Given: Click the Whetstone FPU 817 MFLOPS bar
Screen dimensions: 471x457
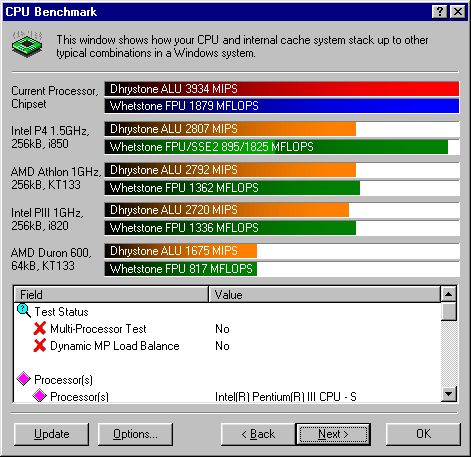Looking at the screenshot, I should pos(181,269).
